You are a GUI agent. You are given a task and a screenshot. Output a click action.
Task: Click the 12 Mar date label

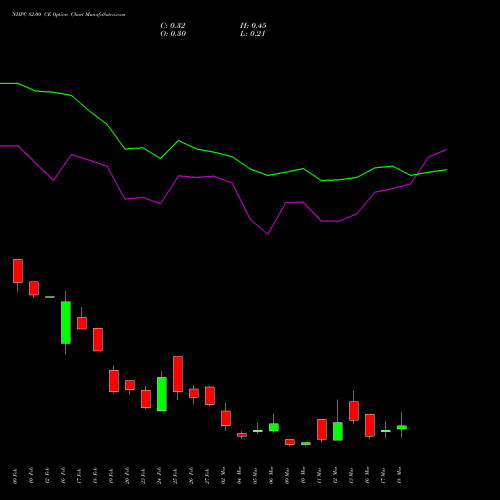(x=336, y=476)
